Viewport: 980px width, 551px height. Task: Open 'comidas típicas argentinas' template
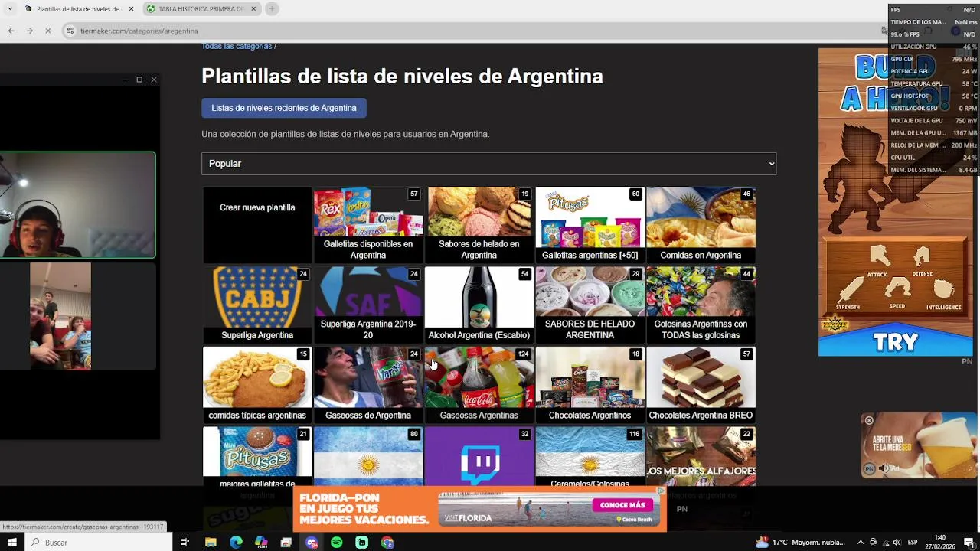(257, 385)
